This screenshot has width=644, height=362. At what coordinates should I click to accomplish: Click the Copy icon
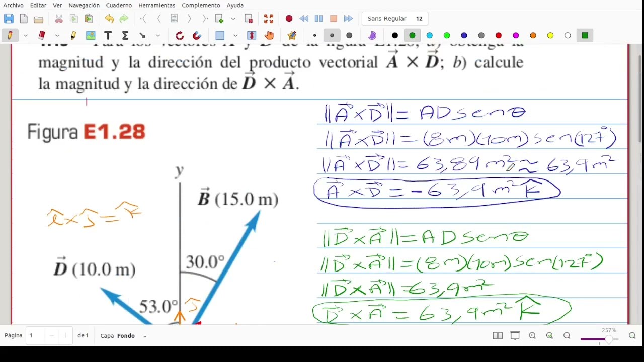click(x=74, y=19)
